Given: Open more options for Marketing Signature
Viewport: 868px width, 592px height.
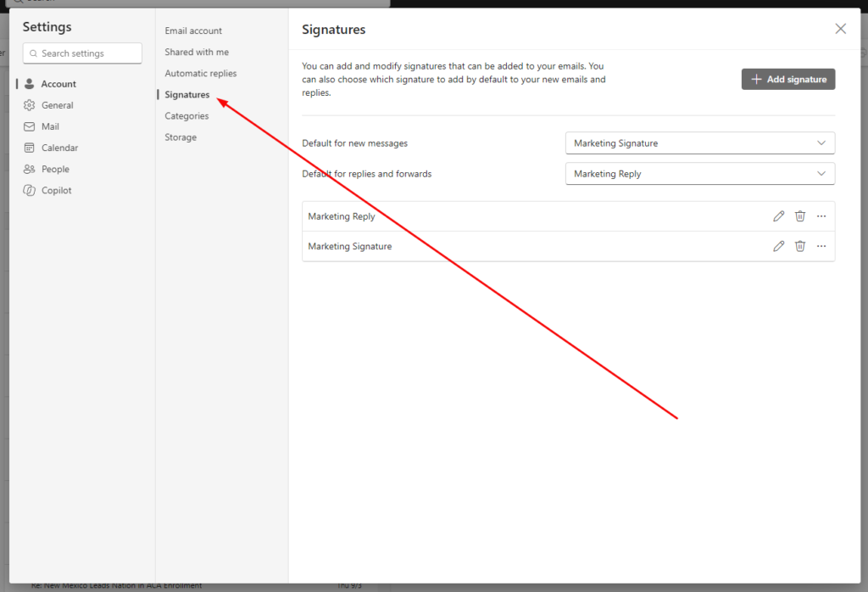Looking at the screenshot, I should [821, 246].
